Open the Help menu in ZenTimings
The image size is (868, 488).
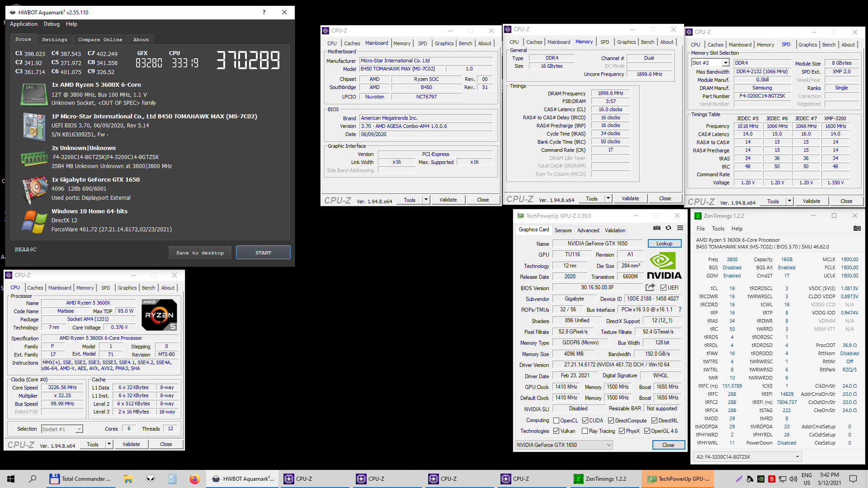(737, 229)
